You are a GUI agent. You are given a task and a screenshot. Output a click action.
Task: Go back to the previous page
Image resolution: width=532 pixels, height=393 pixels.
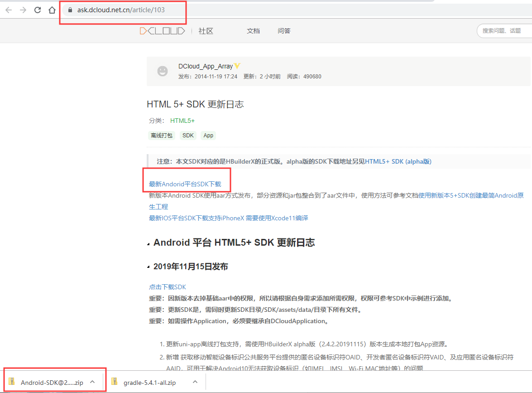pos(9,10)
